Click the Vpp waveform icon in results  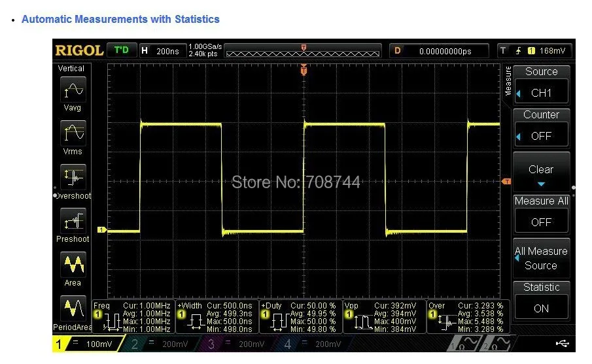tap(364, 323)
